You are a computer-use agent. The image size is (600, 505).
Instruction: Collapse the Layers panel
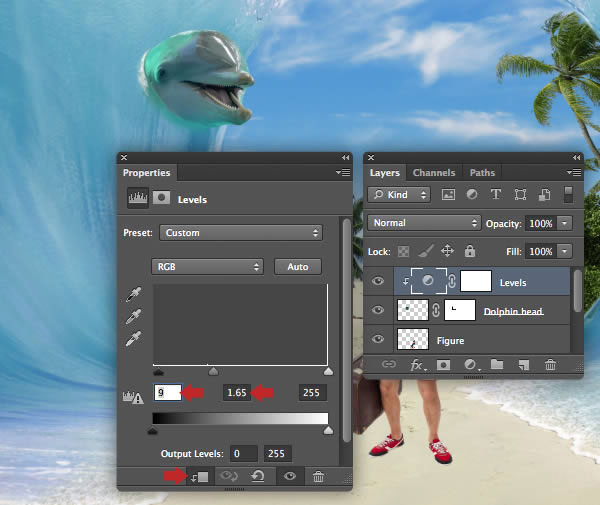coord(577,158)
